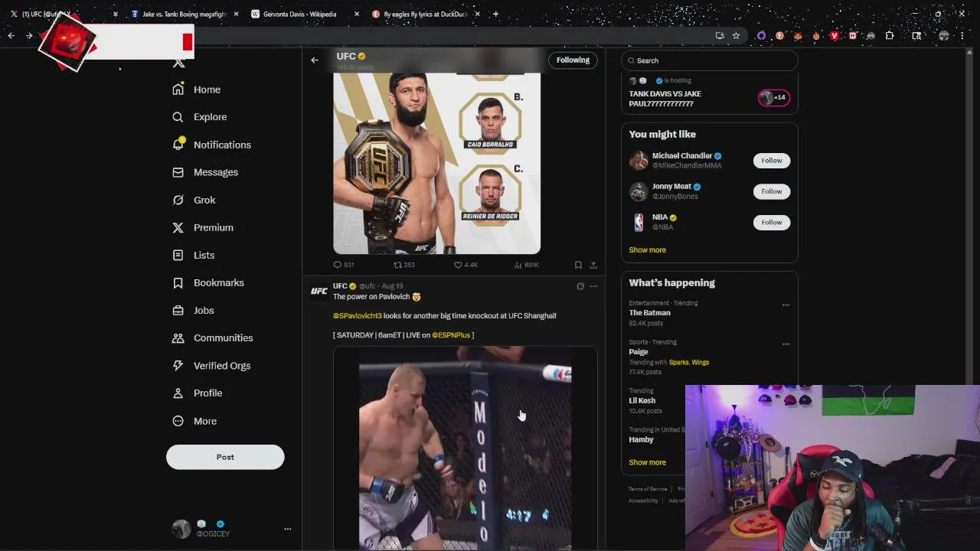Open Lists in the sidebar
The height and width of the screenshot is (551, 980).
pyautogui.click(x=194, y=255)
